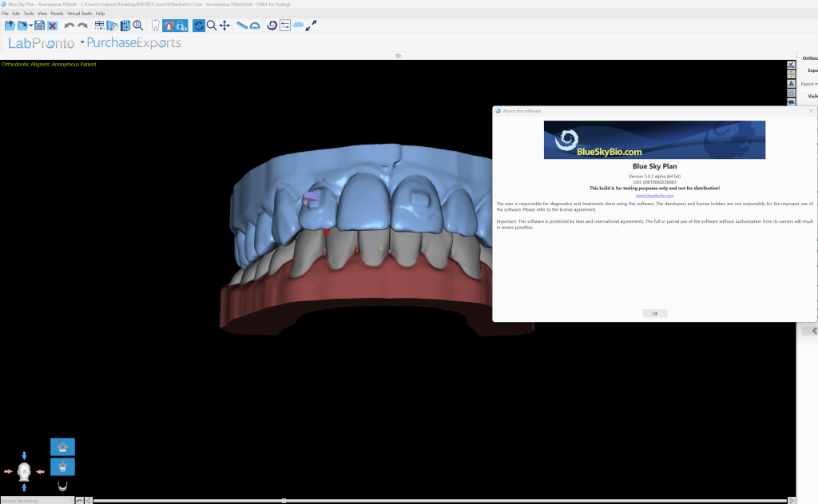The image size is (818, 504).
Task: Toggle the upper jaw view button
Action: point(62,446)
